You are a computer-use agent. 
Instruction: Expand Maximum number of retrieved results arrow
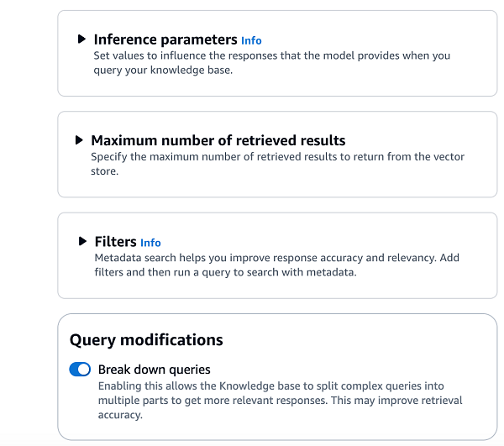[x=79, y=140]
